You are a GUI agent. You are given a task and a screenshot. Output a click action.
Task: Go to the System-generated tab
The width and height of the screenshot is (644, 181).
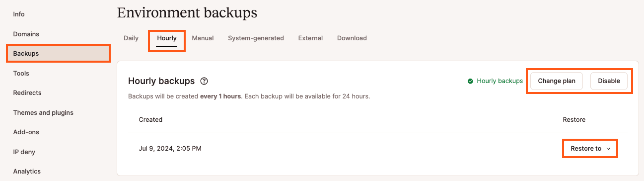click(x=256, y=38)
